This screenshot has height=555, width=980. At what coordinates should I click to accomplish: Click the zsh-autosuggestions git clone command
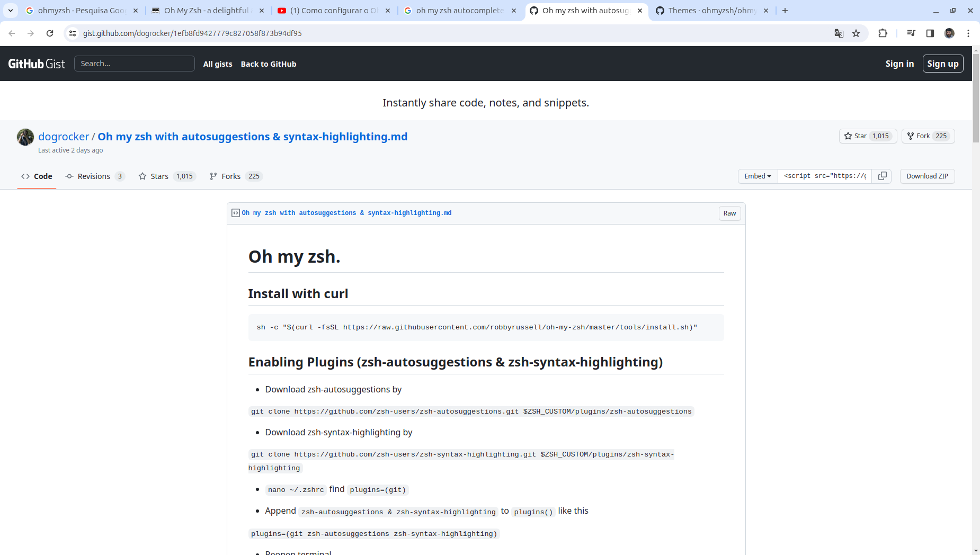pos(471,411)
